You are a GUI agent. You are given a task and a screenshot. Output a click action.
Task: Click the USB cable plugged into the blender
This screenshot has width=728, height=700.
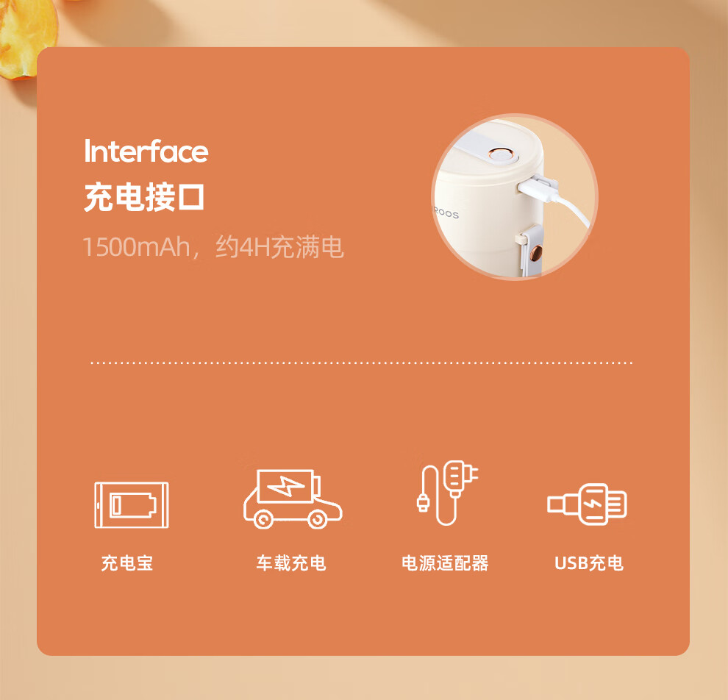click(x=552, y=199)
